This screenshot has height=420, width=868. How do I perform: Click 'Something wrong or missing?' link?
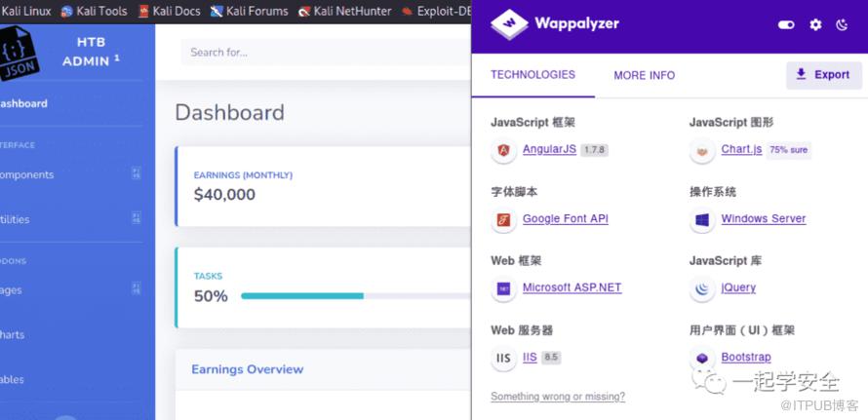(x=558, y=397)
